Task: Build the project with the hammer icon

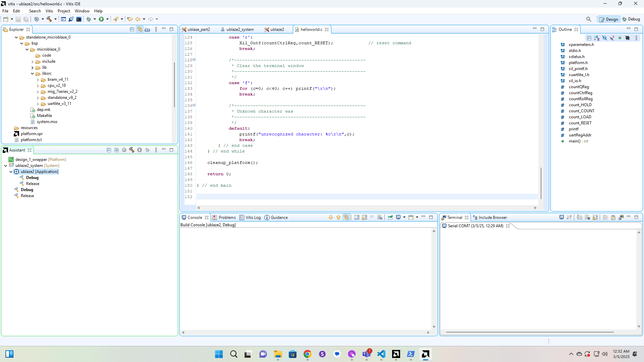Action: 50,19
